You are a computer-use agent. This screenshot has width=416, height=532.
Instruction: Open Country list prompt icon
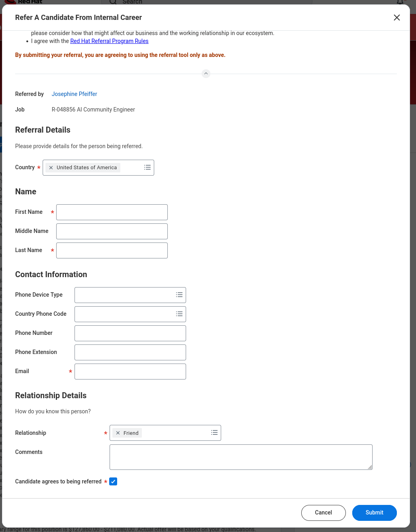point(147,168)
